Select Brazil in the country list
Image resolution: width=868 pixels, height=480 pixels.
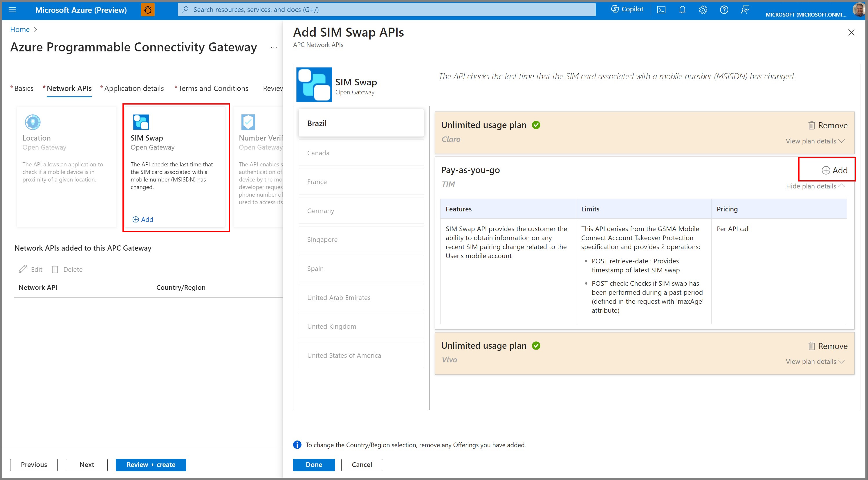click(361, 123)
